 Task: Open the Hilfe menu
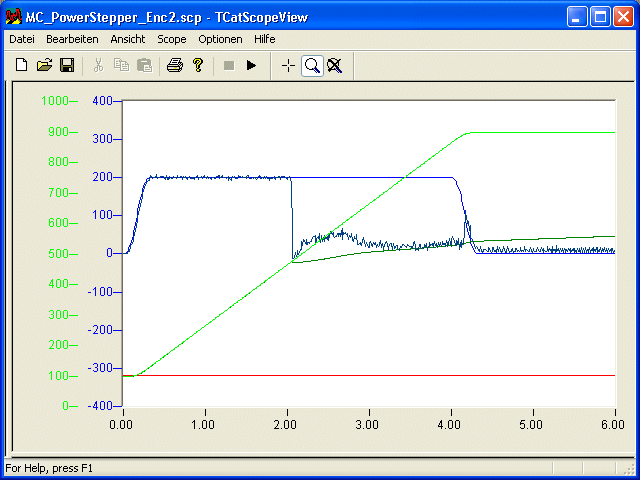(264, 39)
